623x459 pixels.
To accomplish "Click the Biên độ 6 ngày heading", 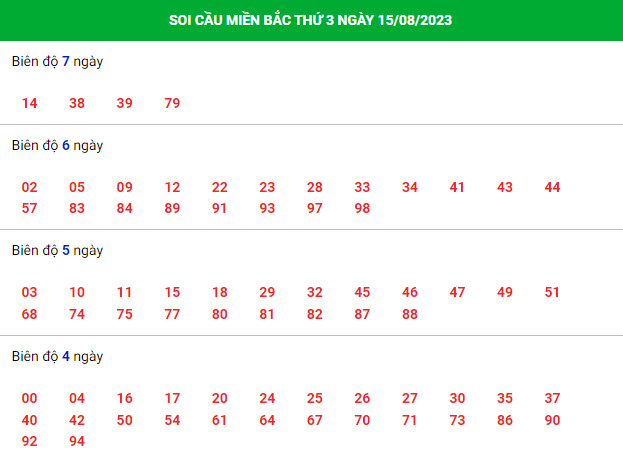I will 57,145.
